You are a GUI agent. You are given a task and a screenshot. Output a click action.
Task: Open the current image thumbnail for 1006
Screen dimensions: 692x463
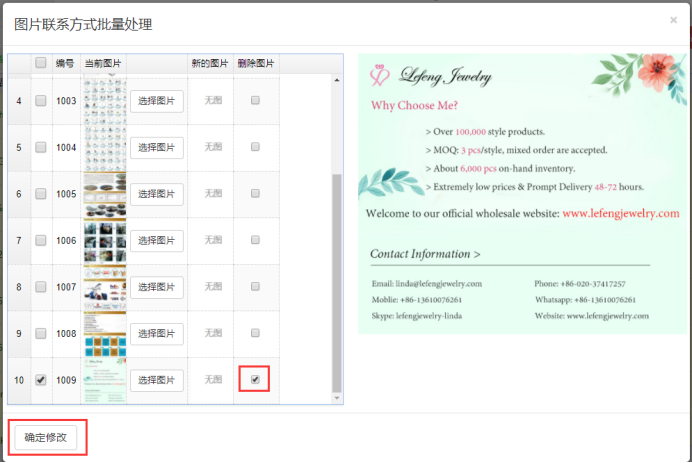pyautogui.click(x=105, y=241)
